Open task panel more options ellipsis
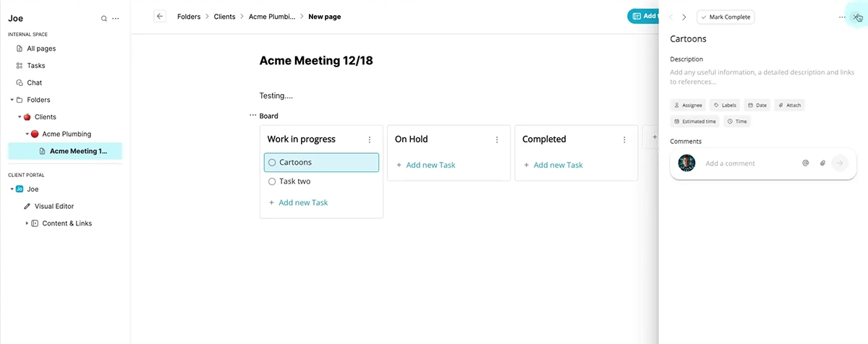 [x=842, y=17]
